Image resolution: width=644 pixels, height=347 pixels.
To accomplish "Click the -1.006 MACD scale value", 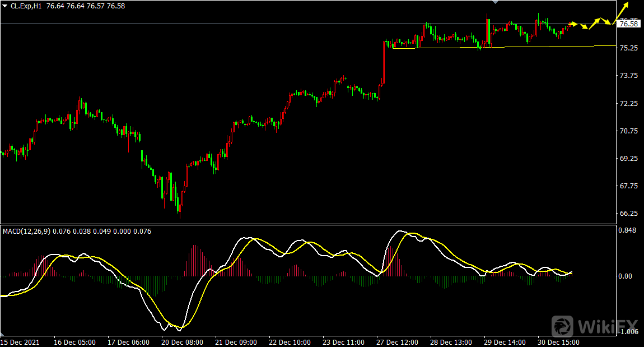I will [627, 332].
